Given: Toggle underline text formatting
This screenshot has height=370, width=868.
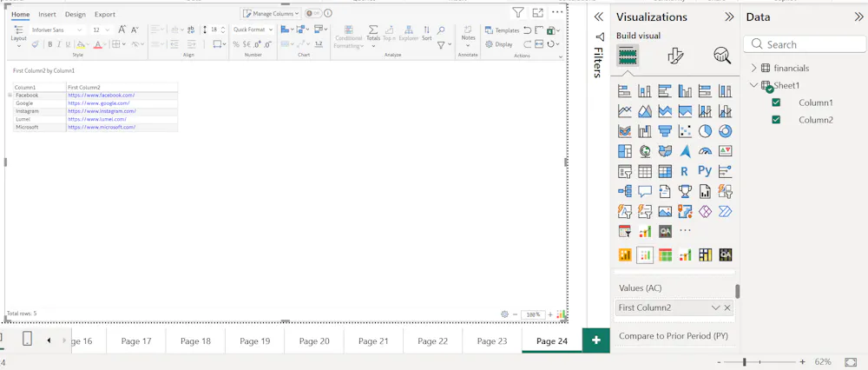Looking at the screenshot, I should click(x=68, y=44).
